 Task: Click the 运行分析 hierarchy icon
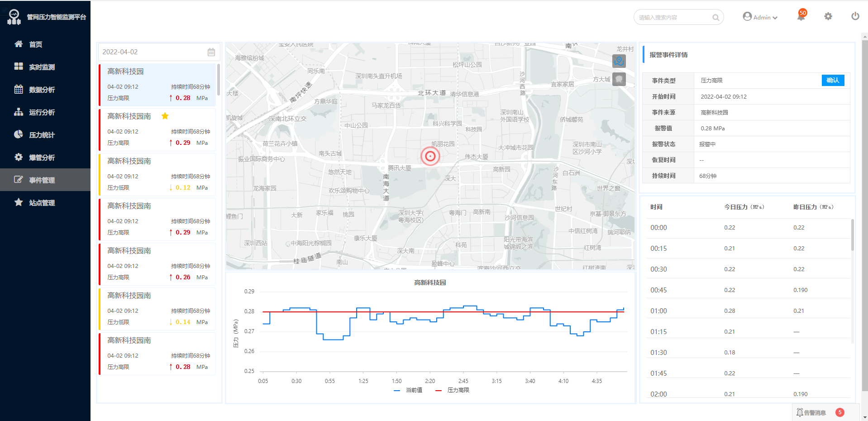(x=19, y=112)
